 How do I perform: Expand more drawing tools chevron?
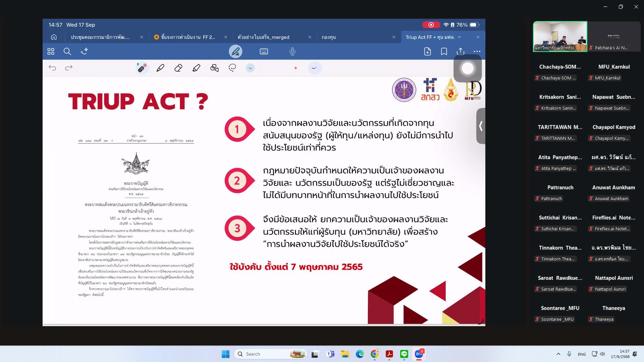click(250, 68)
